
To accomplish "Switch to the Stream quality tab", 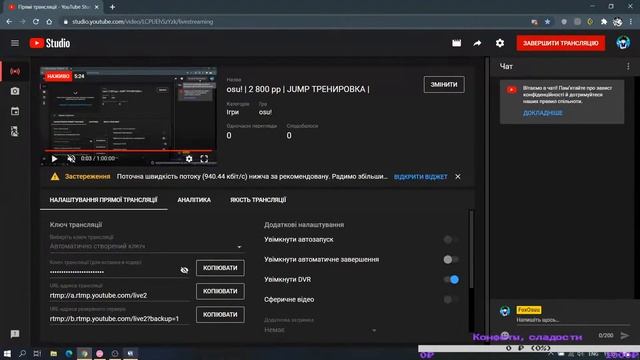I will (258, 200).
